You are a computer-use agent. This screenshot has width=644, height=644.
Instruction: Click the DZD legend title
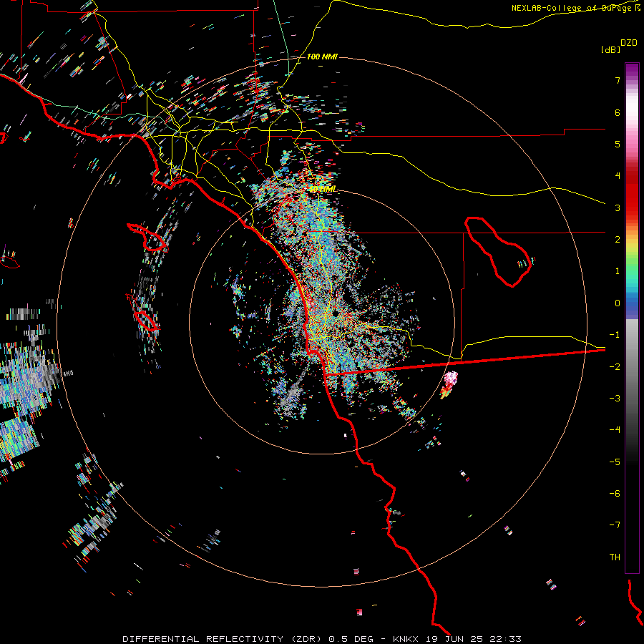pos(629,43)
